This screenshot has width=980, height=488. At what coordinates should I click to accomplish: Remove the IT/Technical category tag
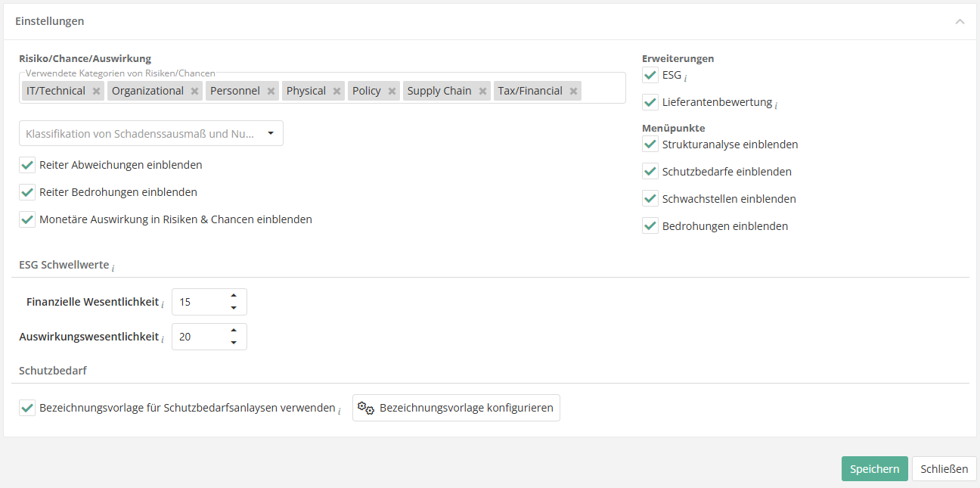(96, 92)
